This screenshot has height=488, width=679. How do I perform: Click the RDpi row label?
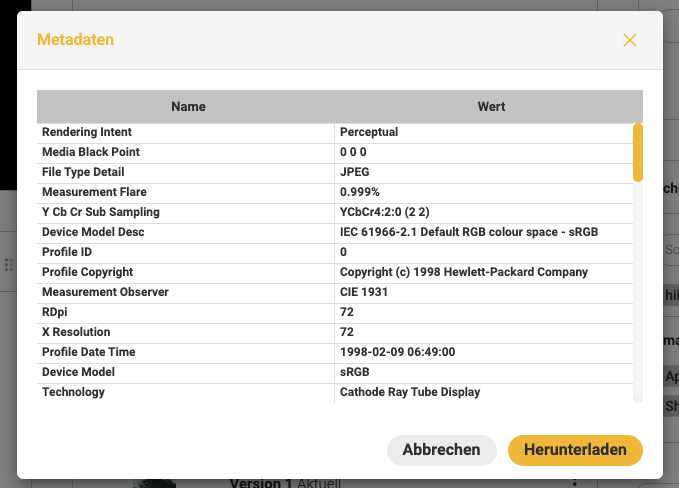pos(57,312)
